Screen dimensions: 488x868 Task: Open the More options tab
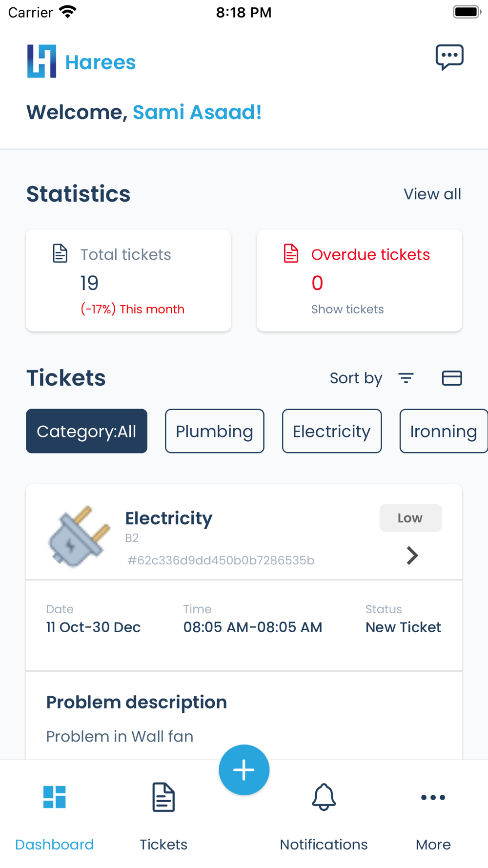click(433, 811)
